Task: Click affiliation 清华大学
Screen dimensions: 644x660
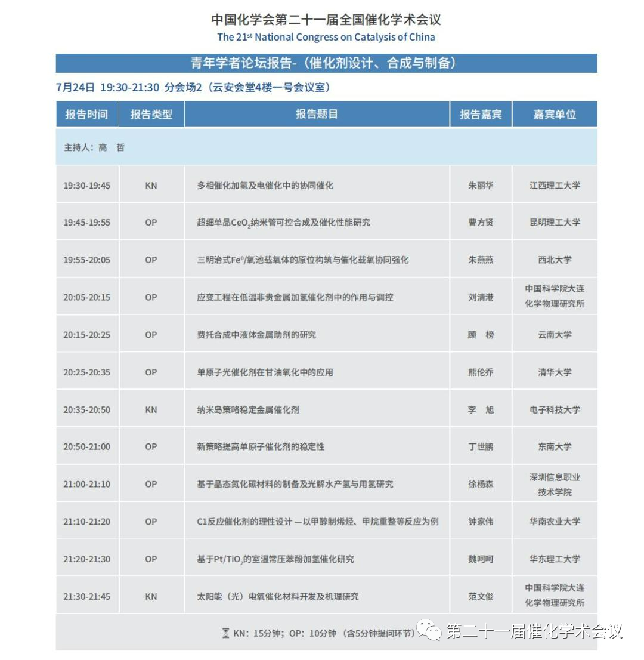Action: 555,372
